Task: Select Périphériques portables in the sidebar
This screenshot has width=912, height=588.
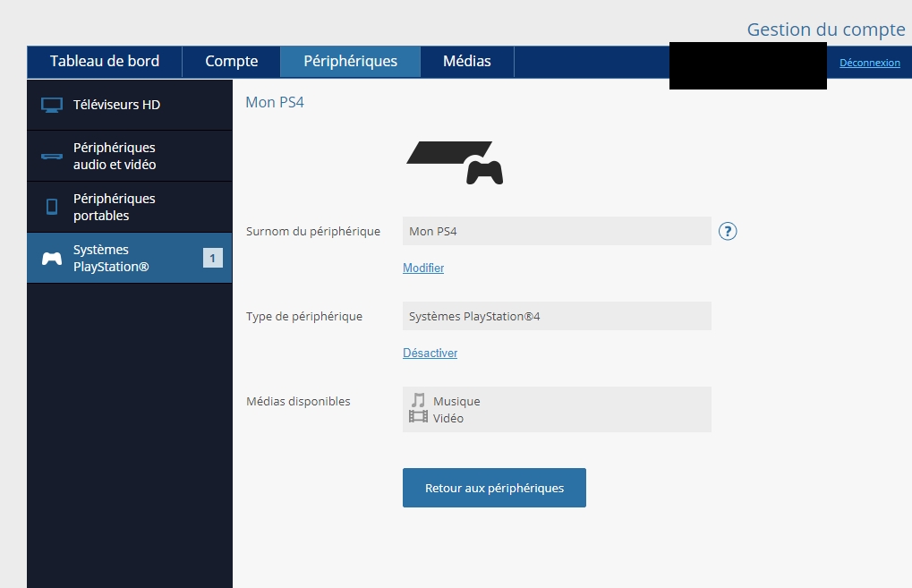Action: [x=114, y=207]
